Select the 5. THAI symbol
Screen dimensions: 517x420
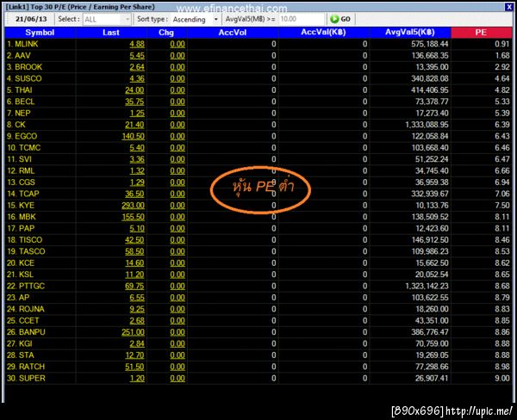[x=20, y=90]
